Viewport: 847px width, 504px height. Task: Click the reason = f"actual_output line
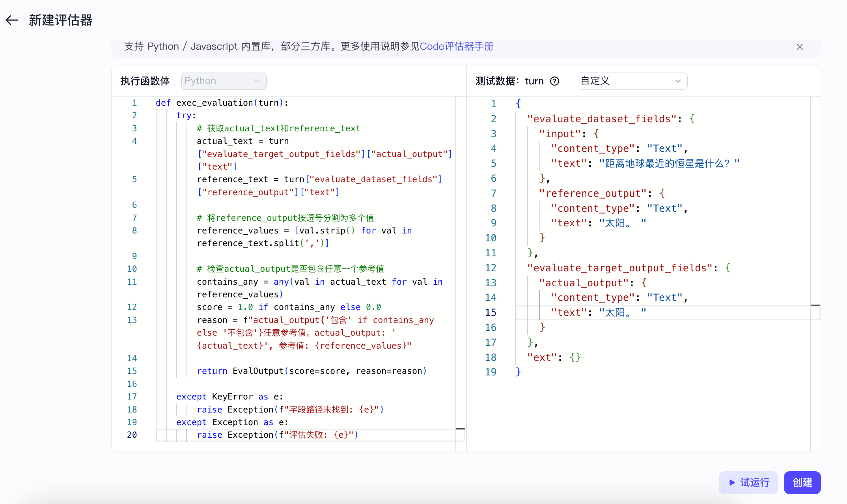coord(315,320)
